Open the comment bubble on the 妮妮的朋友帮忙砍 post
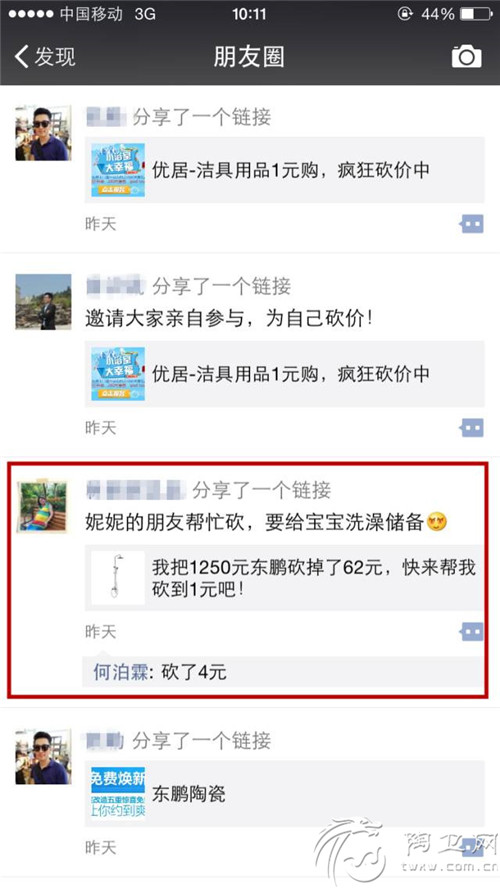Viewport: 500px width, 889px height. tap(472, 631)
